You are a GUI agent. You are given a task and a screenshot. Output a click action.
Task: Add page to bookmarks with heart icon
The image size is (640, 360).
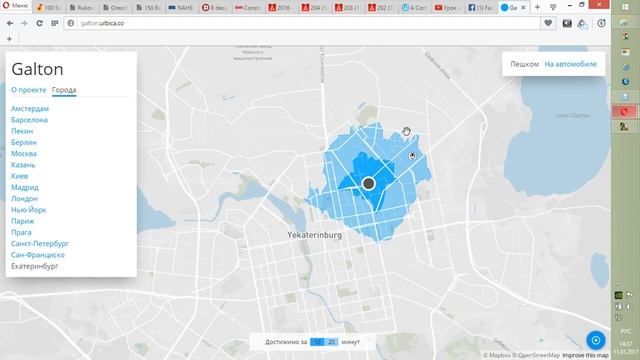pyautogui.click(x=548, y=23)
